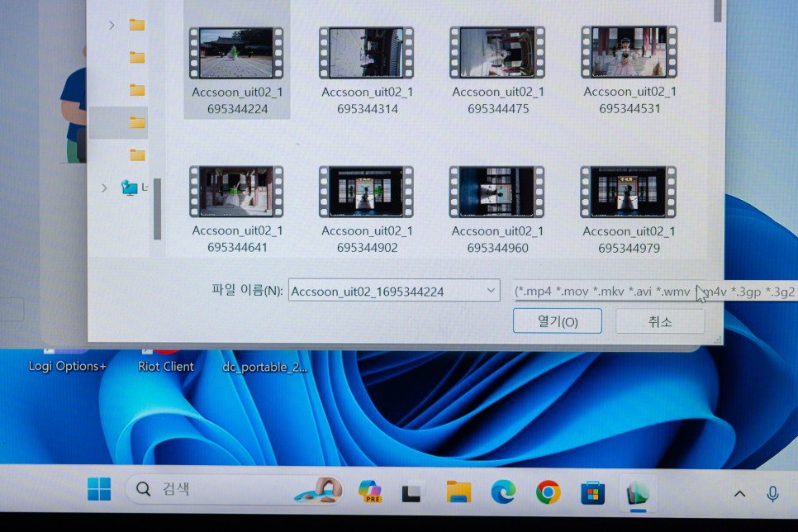This screenshot has width=798, height=532.
Task: Select video thumbnail Accsoon_uit02_1695344531
Action: (629, 52)
